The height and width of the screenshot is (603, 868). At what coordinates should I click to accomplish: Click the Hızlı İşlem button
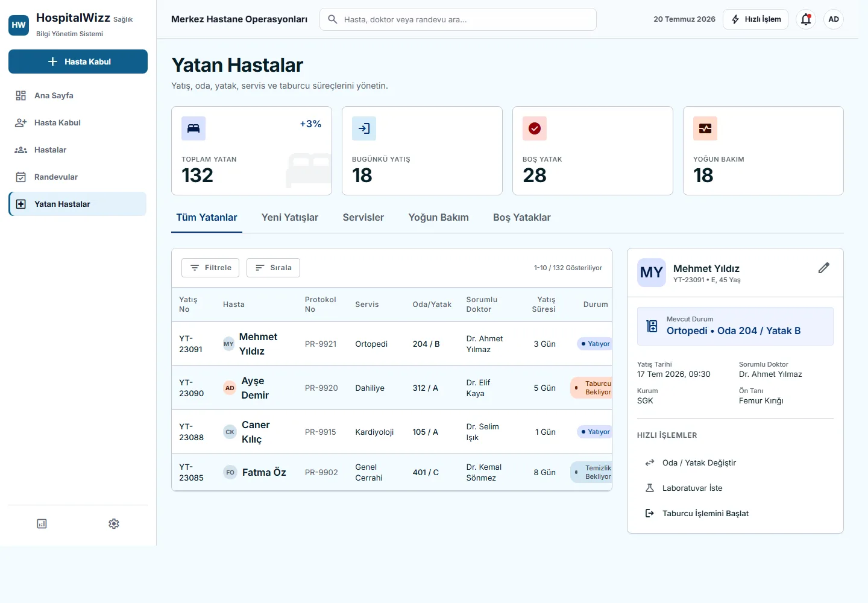(x=755, y=19)
